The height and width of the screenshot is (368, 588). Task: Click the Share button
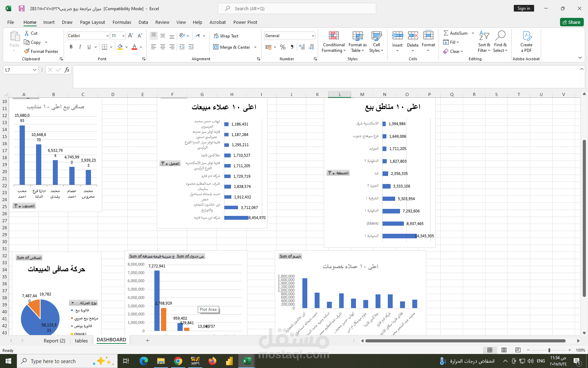(x=572, y=22)
